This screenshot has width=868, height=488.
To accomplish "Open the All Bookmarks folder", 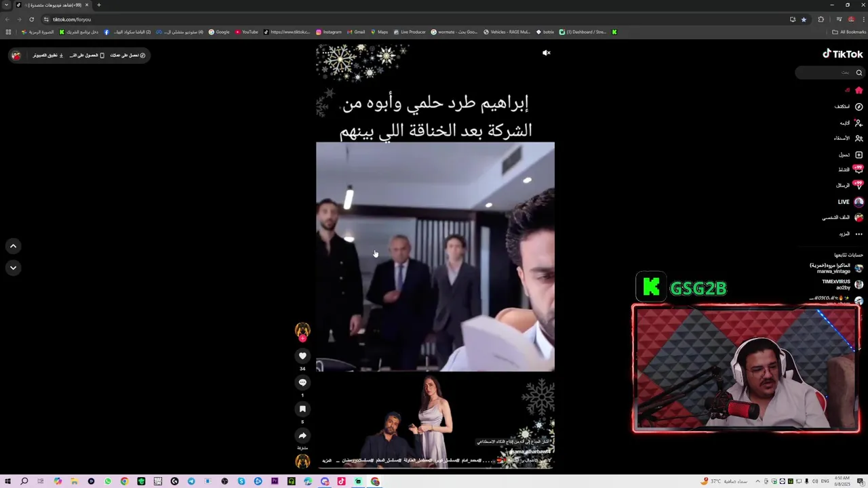I will pyautogui.click(x=849, y=32).
